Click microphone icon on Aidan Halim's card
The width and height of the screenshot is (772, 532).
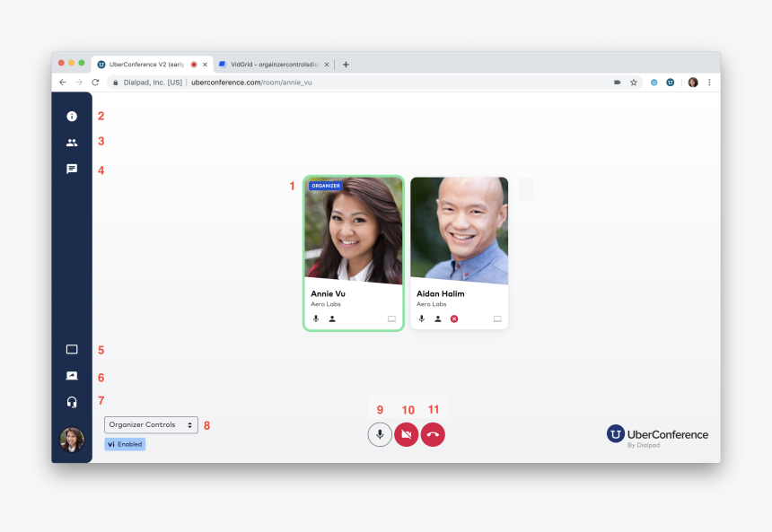click(422, 318)
